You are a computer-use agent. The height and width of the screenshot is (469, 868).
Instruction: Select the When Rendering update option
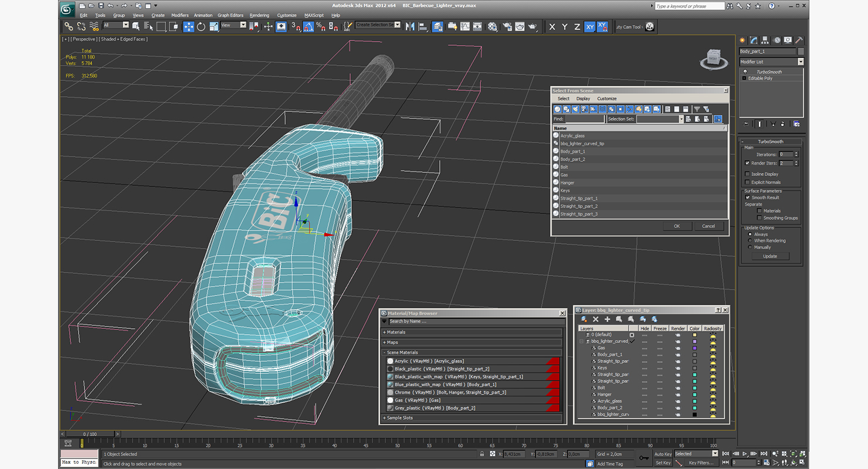[x=750, y=240]
